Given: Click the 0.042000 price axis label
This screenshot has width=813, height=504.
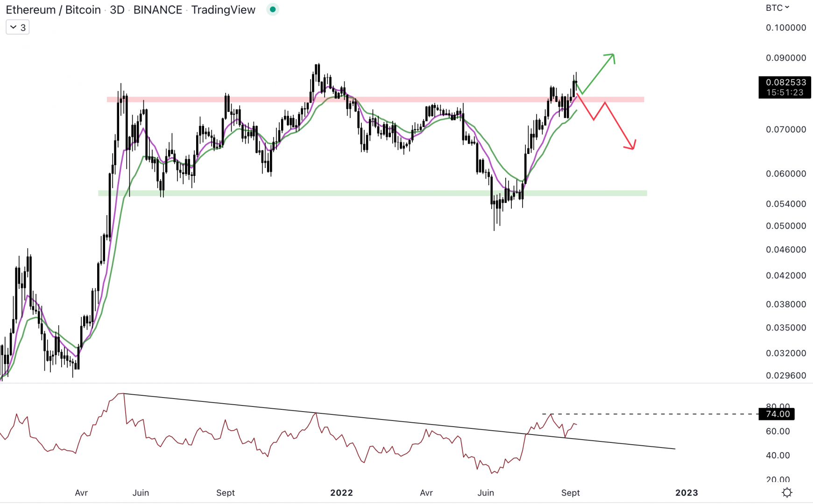Looking at the screenshot, I should (x=786, y=275).
